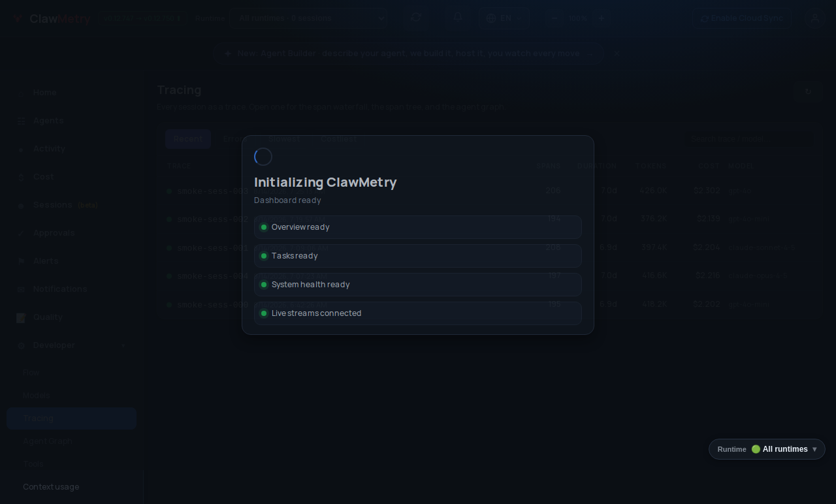Click the Cost dollar icon in sidebar
The width and height of the screenshot is (836, 504).
coord(21,177)
